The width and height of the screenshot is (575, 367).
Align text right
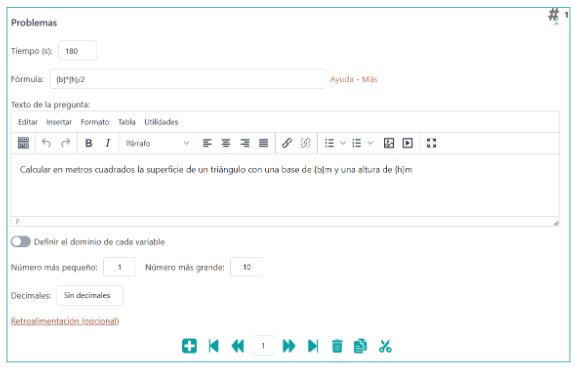coord(245,143)
